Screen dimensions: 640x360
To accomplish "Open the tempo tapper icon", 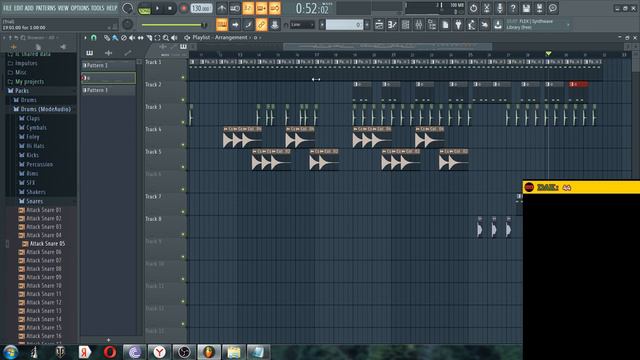I will click(471, 25).
